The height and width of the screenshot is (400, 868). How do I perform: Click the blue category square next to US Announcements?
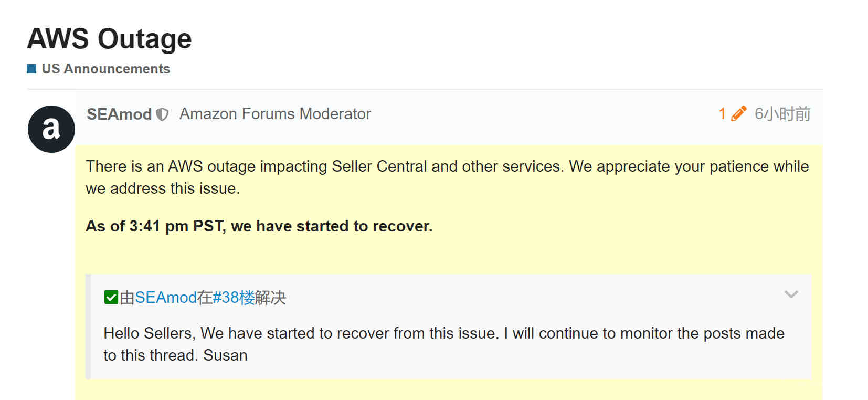pyautogui.click(x=31, y=69)
